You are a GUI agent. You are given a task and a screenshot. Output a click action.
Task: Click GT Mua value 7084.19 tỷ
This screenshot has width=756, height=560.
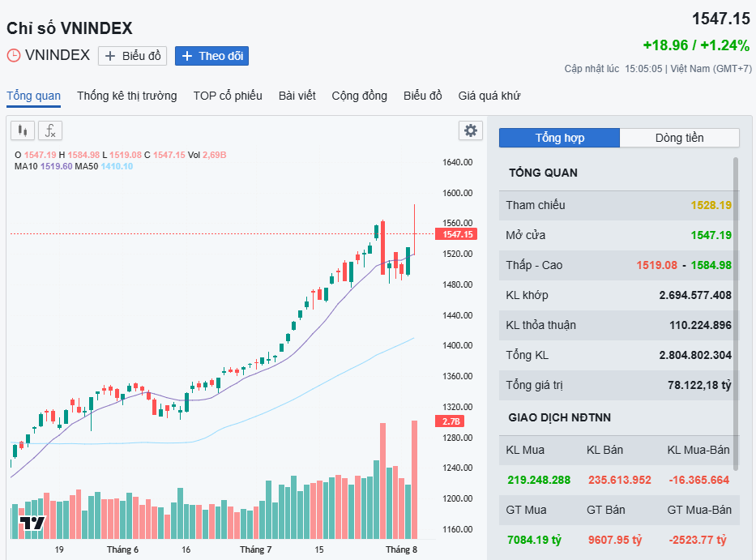[x=534, y=540]
